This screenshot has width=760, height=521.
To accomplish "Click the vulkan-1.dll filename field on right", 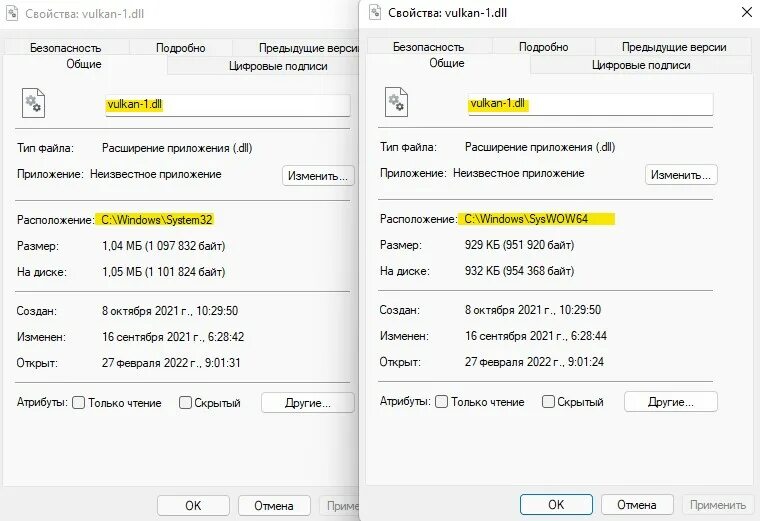I will click(590, 104).
